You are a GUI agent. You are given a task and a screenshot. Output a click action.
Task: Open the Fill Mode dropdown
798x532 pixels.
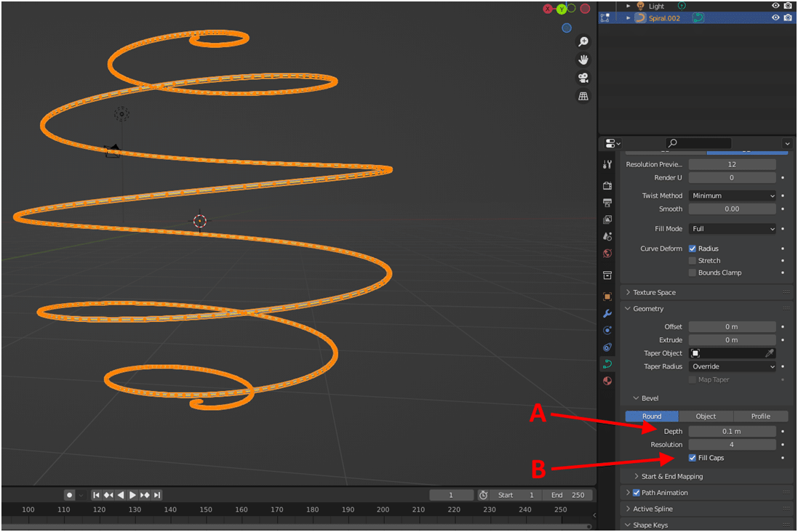coord(733,229)
